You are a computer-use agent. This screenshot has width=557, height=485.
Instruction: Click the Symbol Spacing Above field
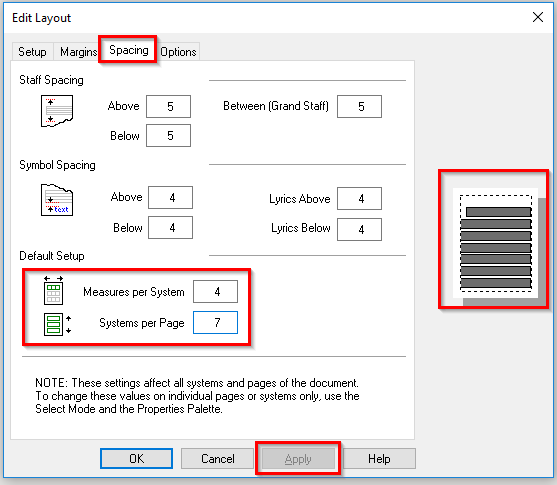pyautogui.click(x=171, y=198)
